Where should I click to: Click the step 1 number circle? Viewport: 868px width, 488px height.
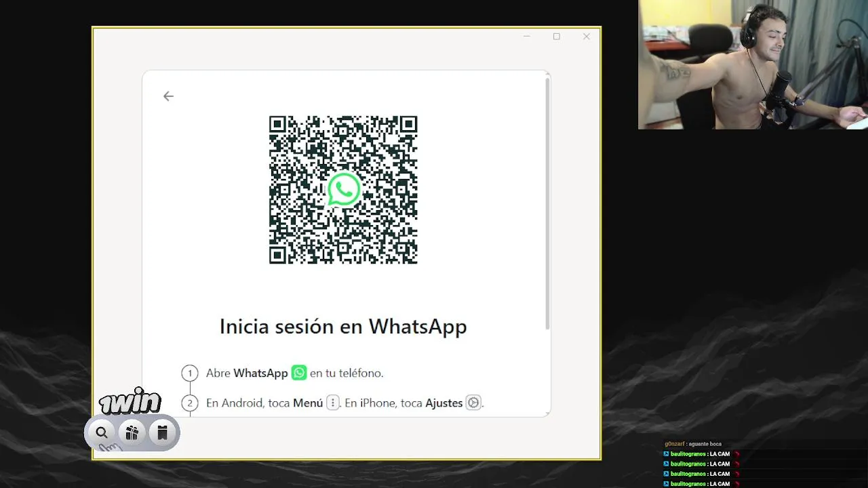pos(190,373)
